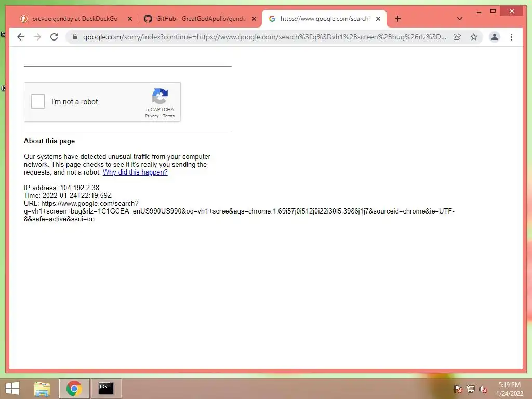Image resolution: width=532 pixels, height=399 pixels.
Task: Open the Windows Start button
Action: coord(12,389)
